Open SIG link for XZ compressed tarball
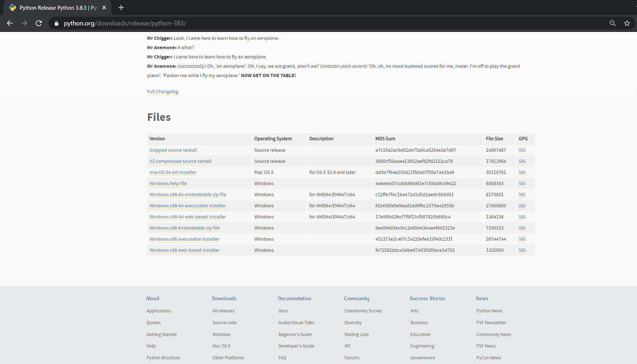Viewport: 637px width, 364px height. [x=522, y=161]
